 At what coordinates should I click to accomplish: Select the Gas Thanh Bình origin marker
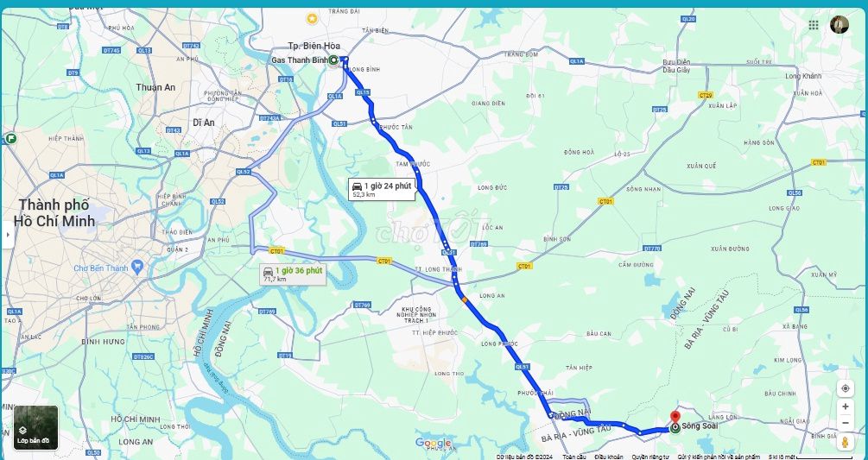click(333, 60)
